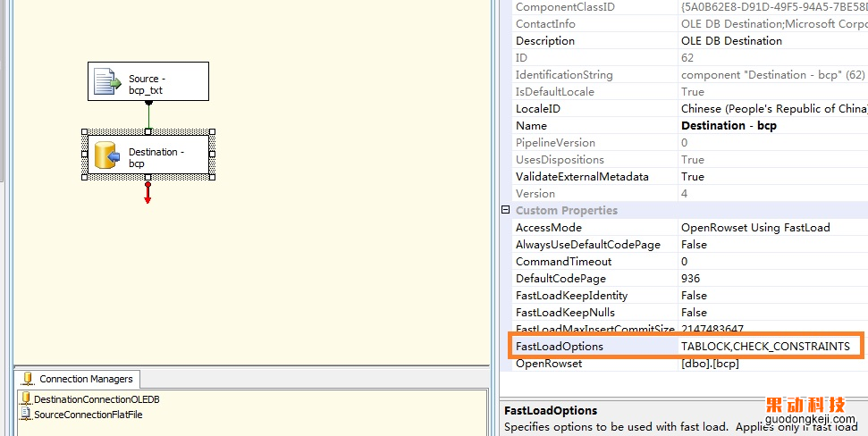868x436 pixels.
Task: Click the SourceConnectionFlatFile connection icon
Action: tap(26, 415)
